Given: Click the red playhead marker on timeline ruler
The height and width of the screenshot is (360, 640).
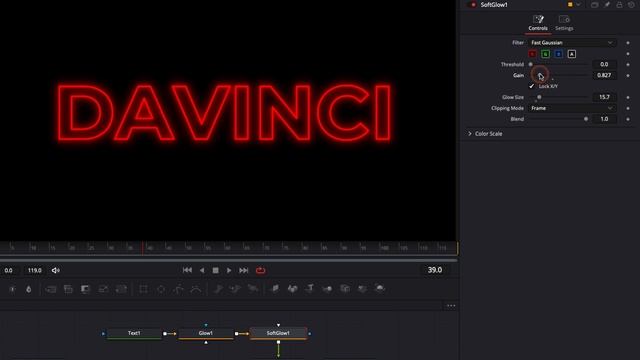Looking at the screenshot, I should pos(143,247).
